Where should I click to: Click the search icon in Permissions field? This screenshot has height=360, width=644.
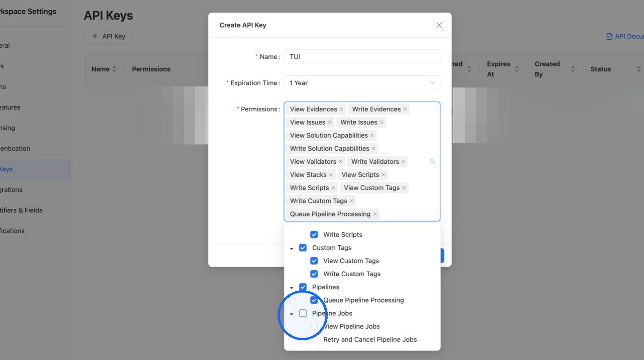pos(432,162)
